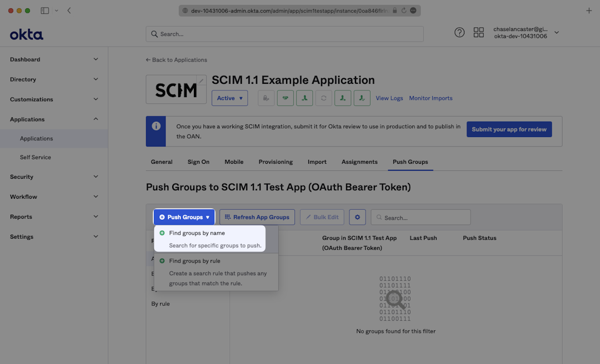Viewport: 600px width, 364px height.
Task: Open the View Logs link
Action: click(x=389, y=98)
